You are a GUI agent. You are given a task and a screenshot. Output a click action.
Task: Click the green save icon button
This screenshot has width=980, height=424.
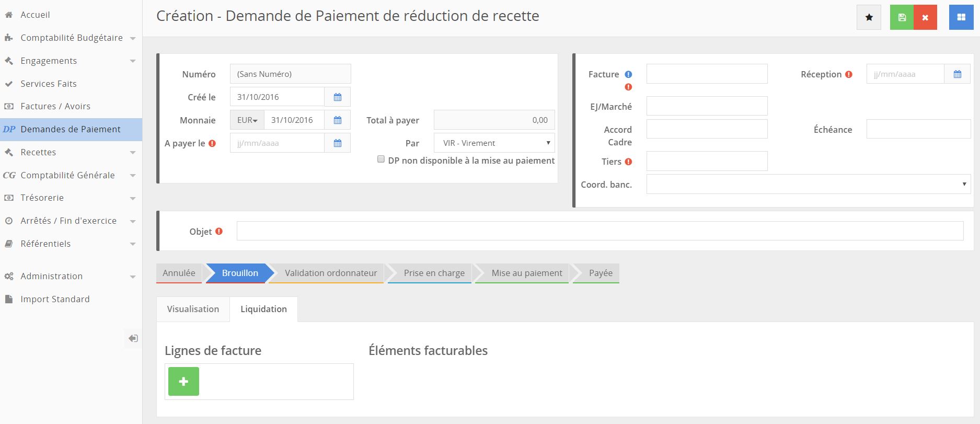pyautogui.click(x=902, y=17)
